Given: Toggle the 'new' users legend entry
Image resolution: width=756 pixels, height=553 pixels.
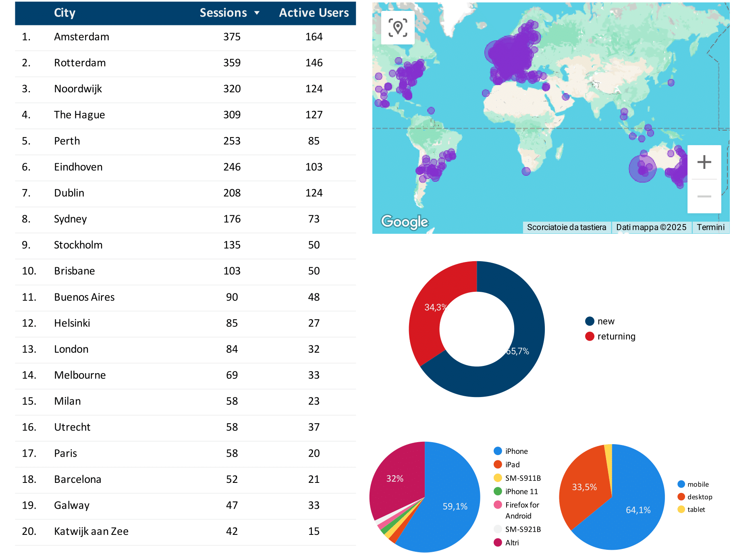Looking at the screenshot, I should pos(590,321).
